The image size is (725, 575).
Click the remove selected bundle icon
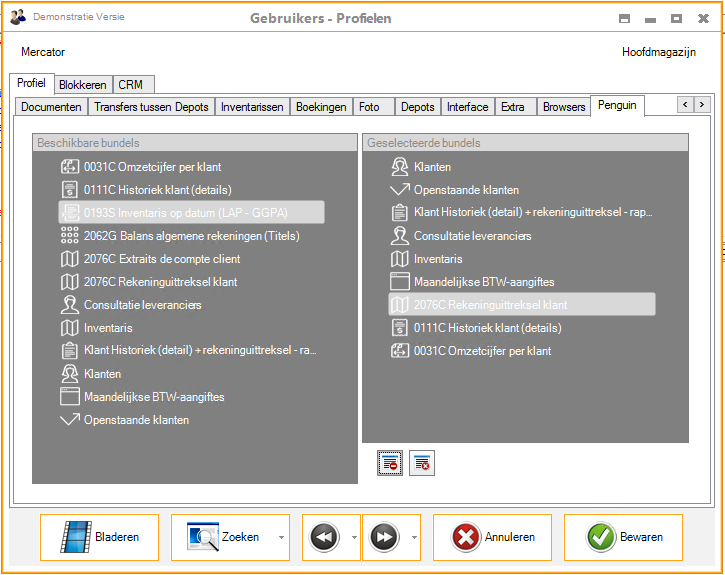point(390,463)
